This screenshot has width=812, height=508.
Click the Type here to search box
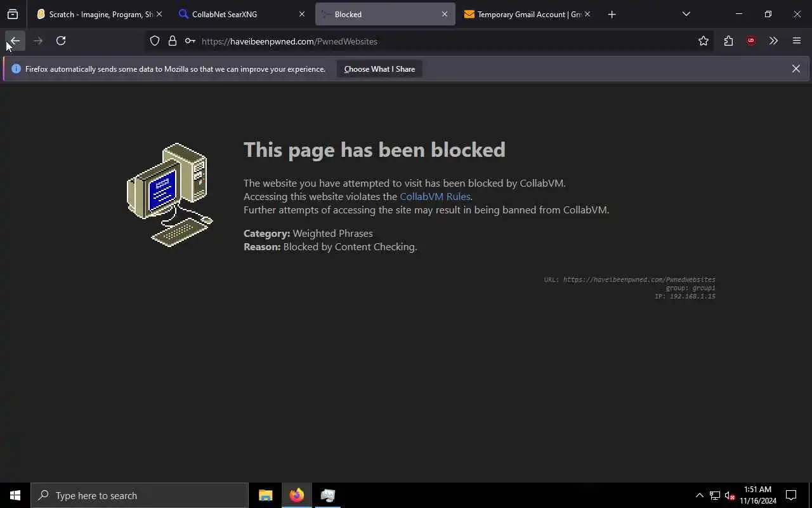point(140,495)
